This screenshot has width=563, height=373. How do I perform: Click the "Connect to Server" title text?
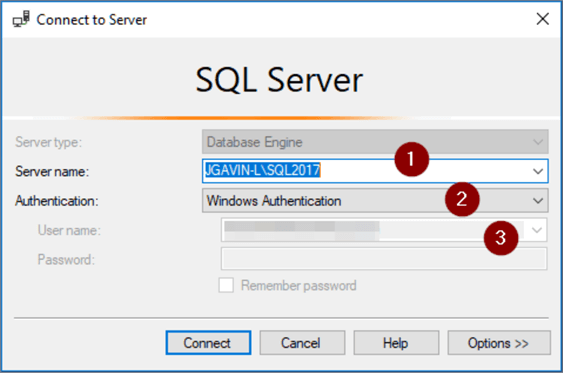(x=92, y=20)
